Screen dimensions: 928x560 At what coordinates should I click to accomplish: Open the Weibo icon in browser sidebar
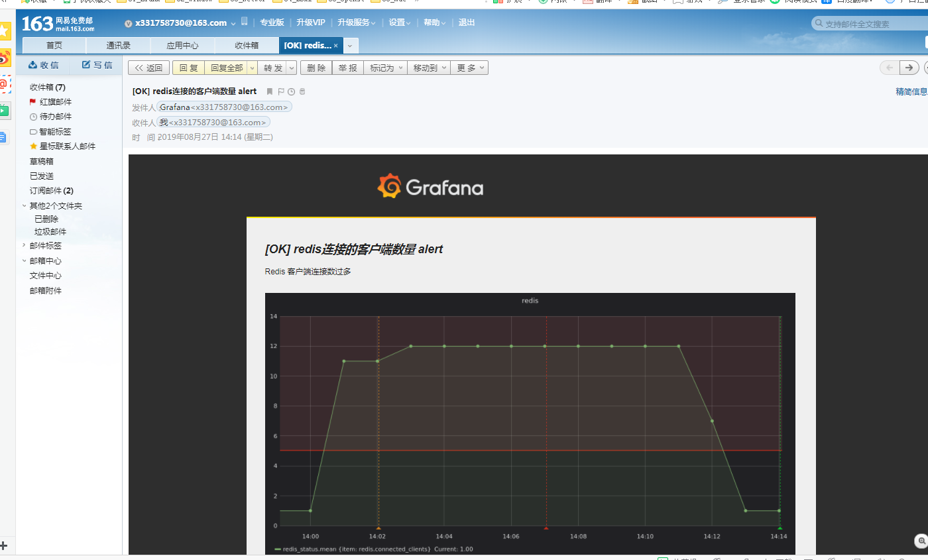pyautogui.click(x=5, y=58)
